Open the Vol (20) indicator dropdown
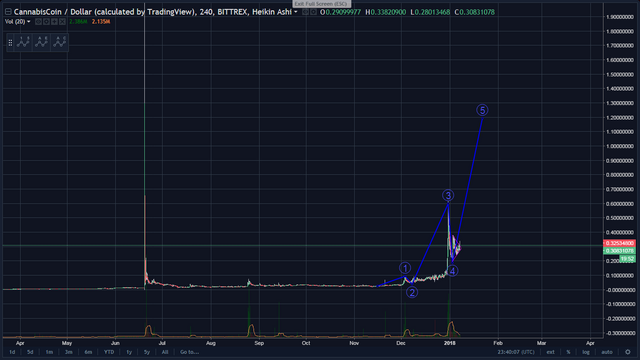Image resolution: width=640 pixels, height=360 pixels. pos(29,22)
